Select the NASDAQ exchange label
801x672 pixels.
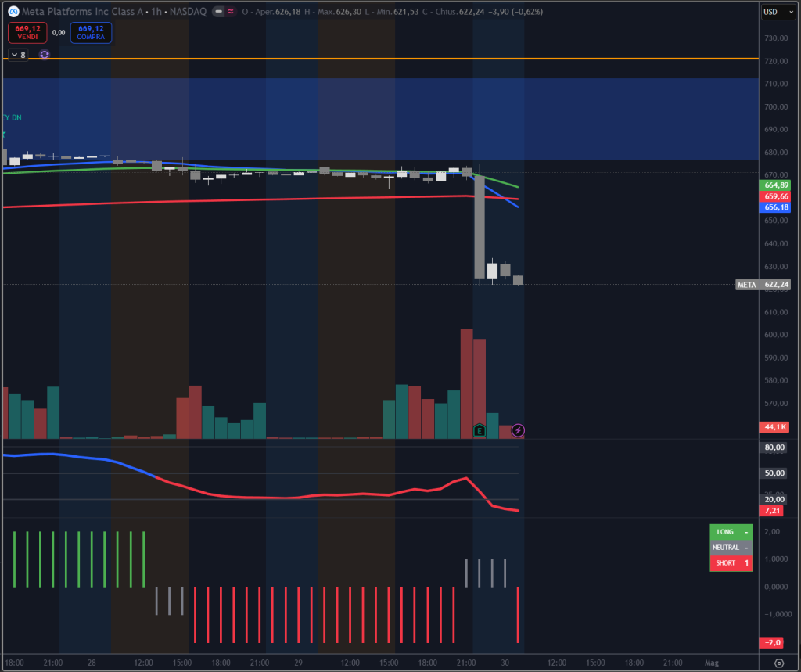click(x=188, y=10)
